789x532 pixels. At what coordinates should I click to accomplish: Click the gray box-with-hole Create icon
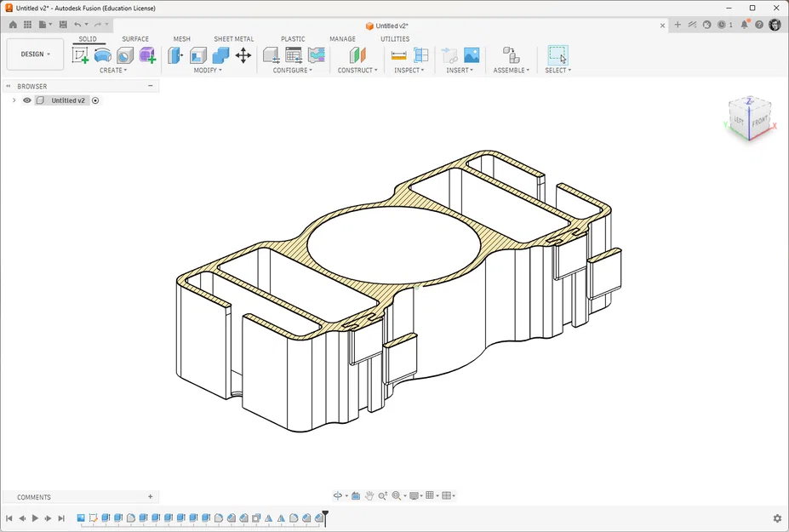point(125,54)
